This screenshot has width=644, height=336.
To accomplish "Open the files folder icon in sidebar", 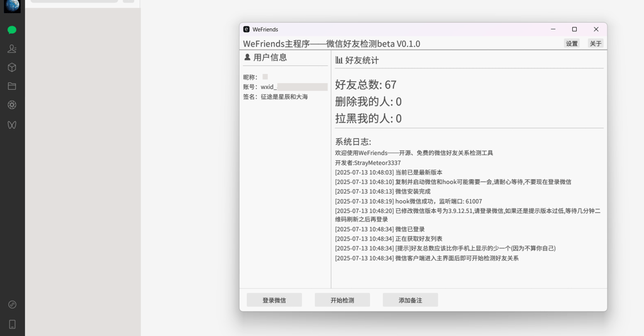I will click(12, 86).
